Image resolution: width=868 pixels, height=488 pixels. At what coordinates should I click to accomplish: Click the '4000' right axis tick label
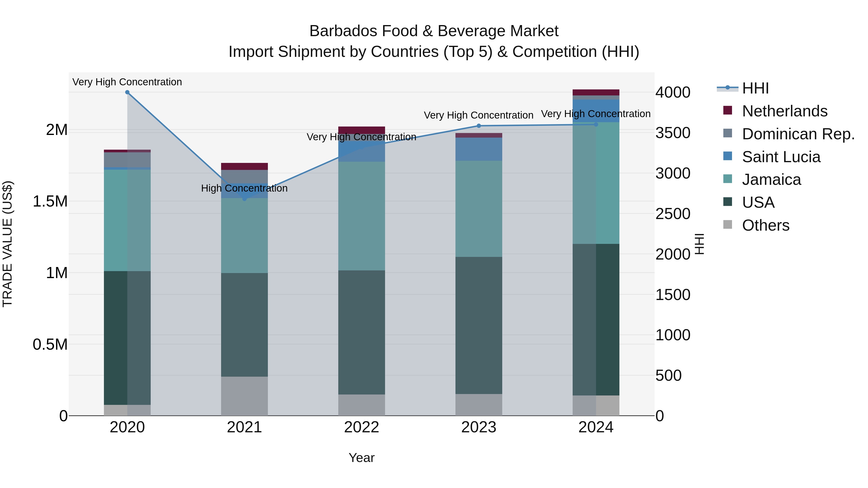click(673, 93)
